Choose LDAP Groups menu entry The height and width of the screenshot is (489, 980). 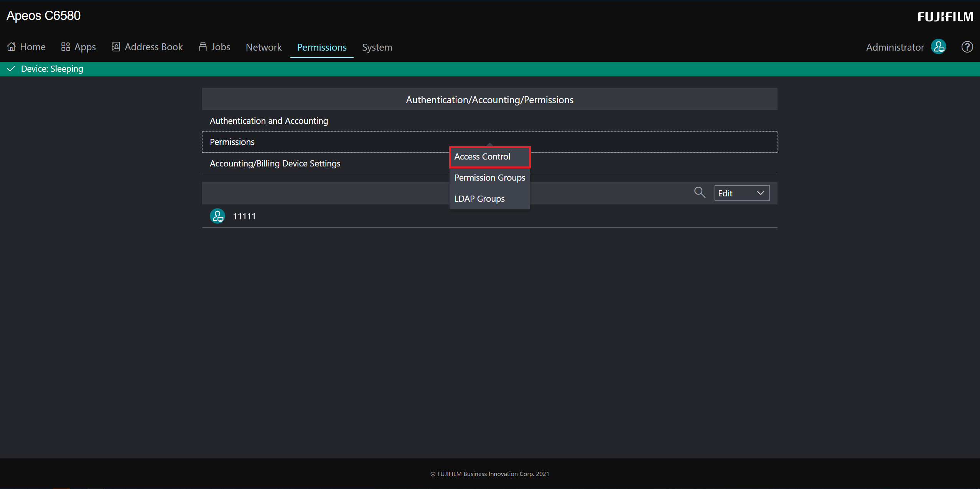tap(479, 199)
